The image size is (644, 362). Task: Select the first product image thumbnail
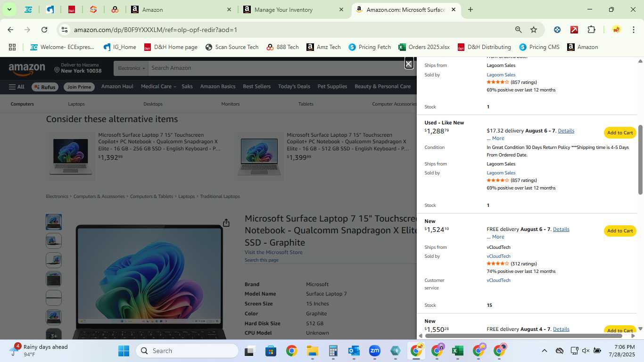tap(54, 222)
